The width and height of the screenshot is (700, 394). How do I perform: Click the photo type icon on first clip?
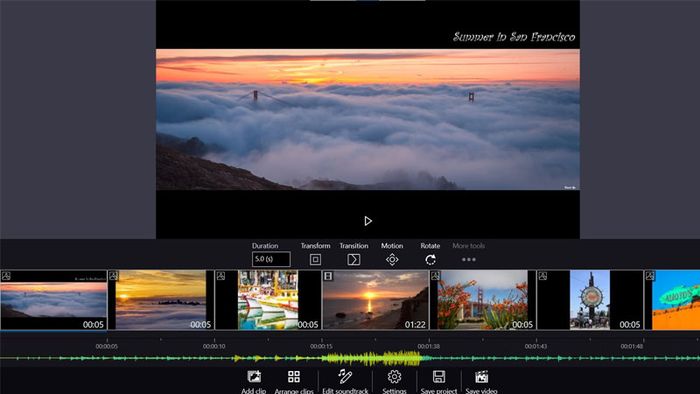(6, 276)
